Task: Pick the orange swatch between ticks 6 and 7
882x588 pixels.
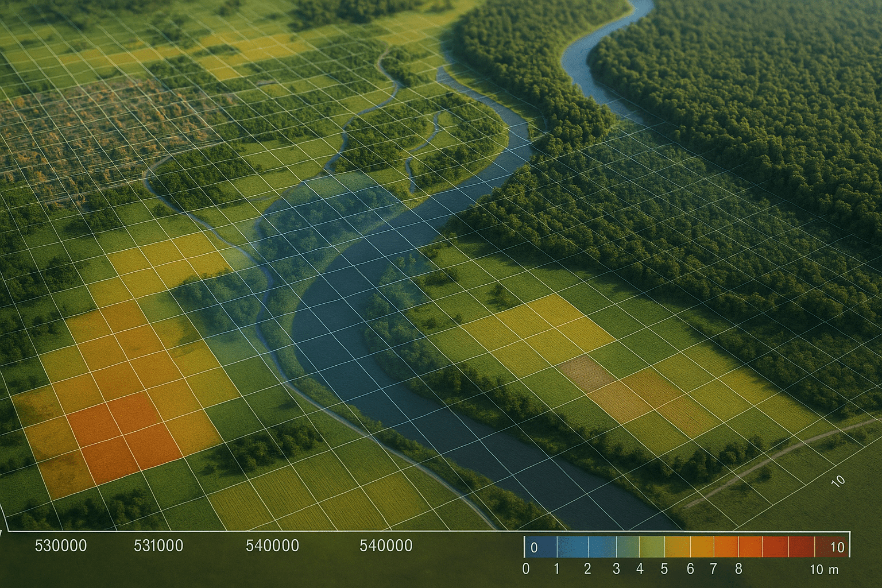Action: tap(702, 547)
